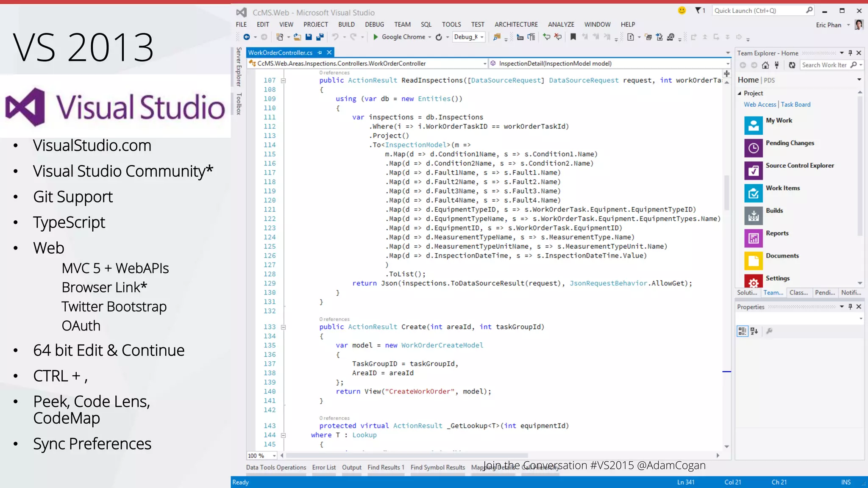Open the Task Board link
The width and height of the screenshot is (868, 488).
[x=796, y=105]
